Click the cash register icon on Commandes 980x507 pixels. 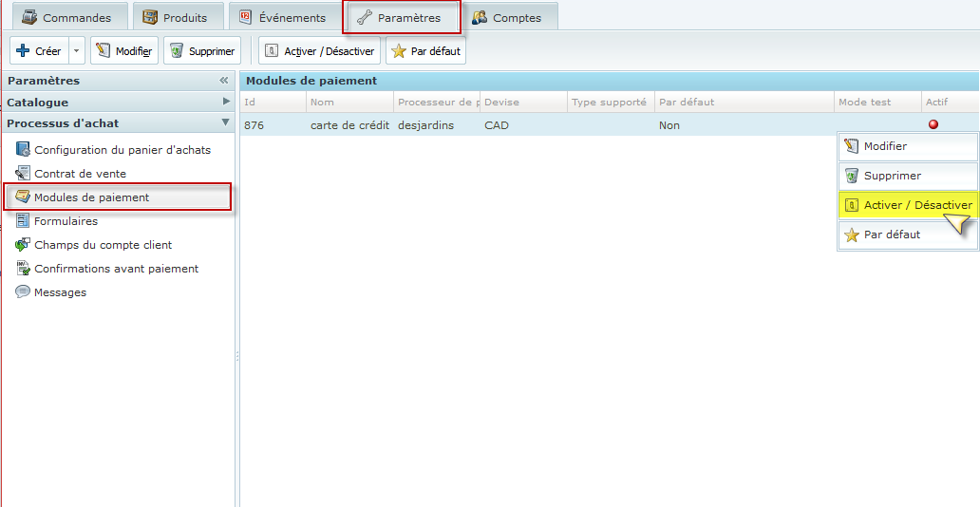29,17
